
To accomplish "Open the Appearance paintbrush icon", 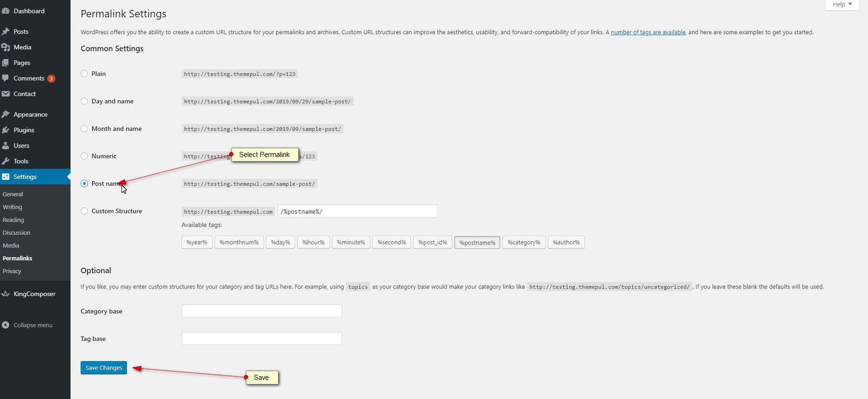I will click(x=5, y=114).
